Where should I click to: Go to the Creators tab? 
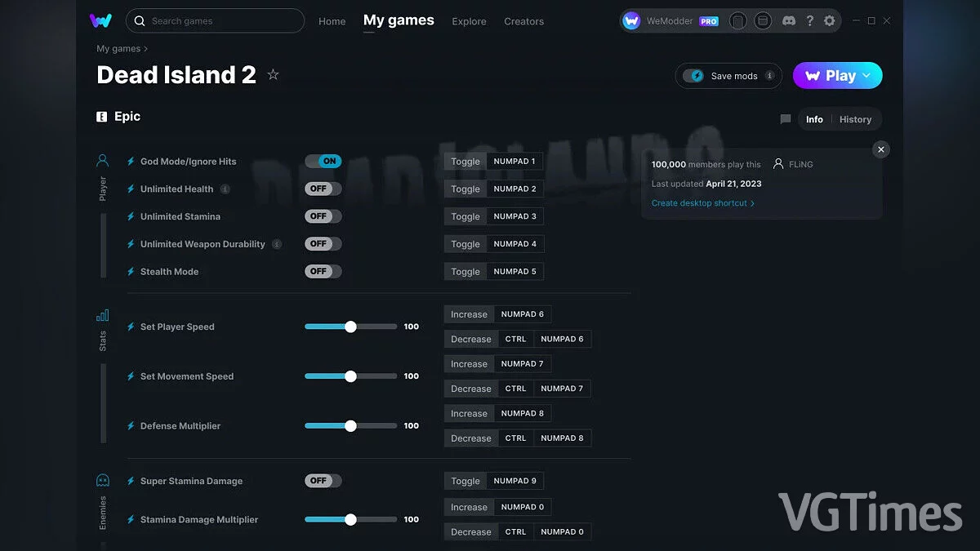523,21
